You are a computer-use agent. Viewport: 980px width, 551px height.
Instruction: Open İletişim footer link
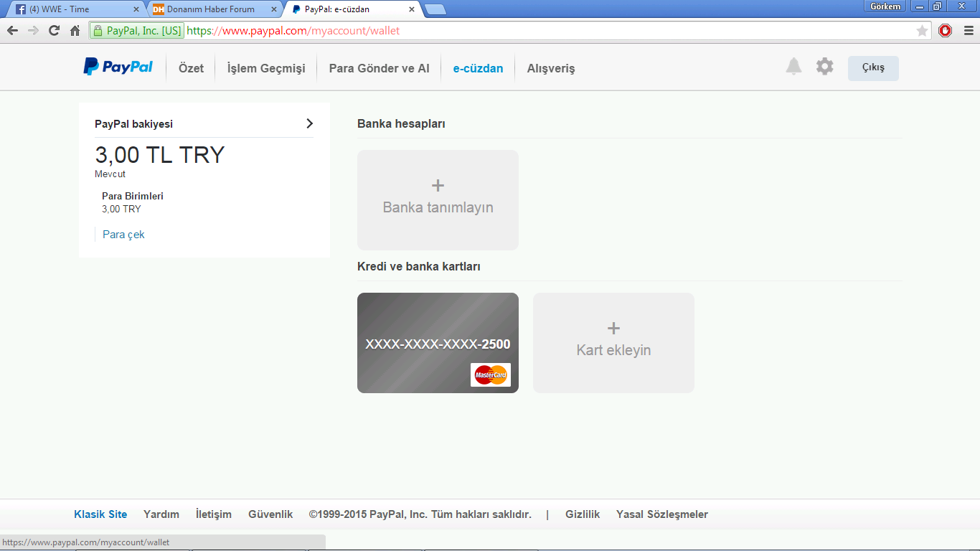pos(214,514)
